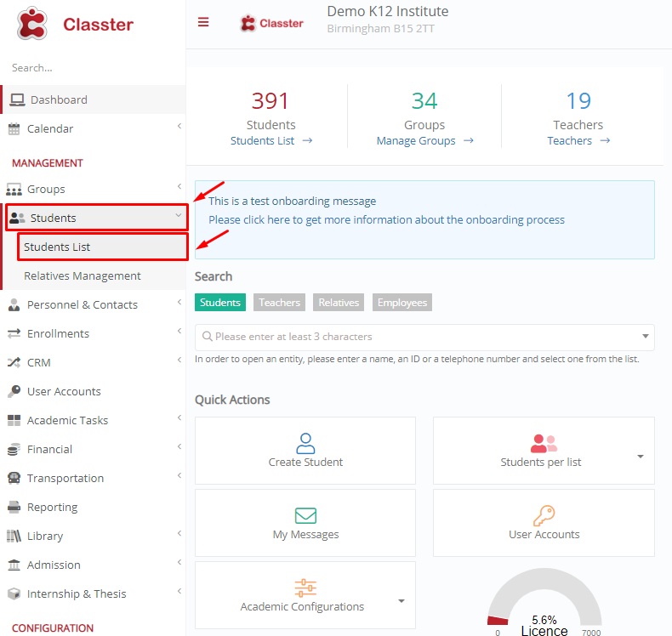Expand the Financial chevron
This screenshot has height=636, width=672.
[x=179, y=446]
